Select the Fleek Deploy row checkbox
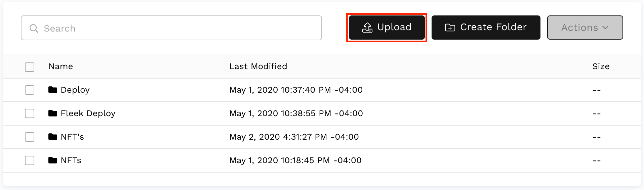The width and height of the screenshot is (644, 190). coord(30,113)
